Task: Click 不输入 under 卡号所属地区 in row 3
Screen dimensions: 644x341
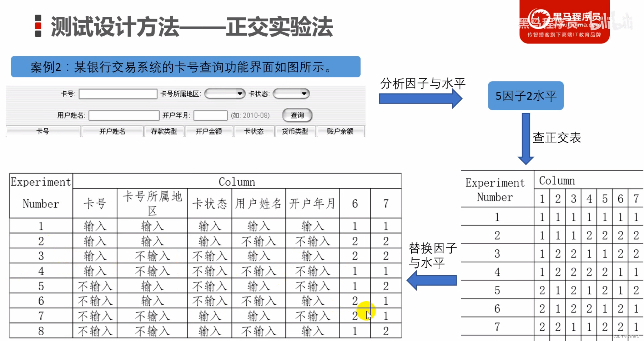Action: pyautogui.click(x=153, y=256)
